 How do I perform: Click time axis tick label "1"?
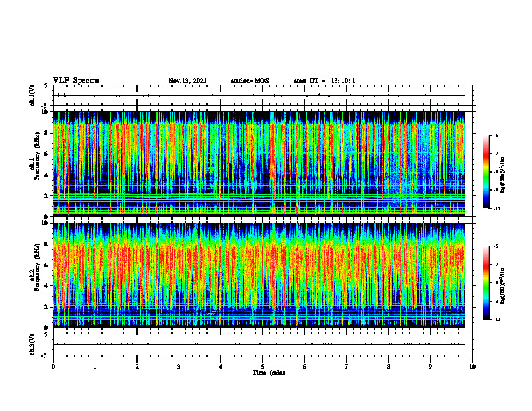point(95,367)
